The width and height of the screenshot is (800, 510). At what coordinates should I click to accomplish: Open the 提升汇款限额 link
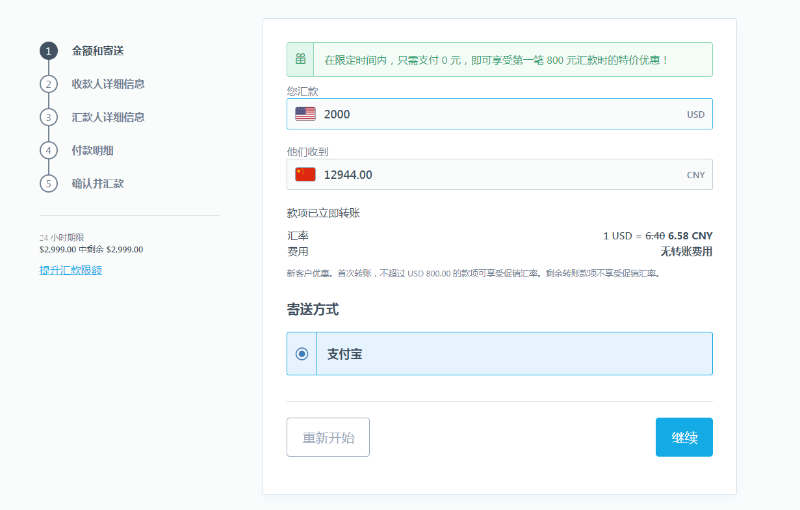pyautogui.click(x=71, y=270)
